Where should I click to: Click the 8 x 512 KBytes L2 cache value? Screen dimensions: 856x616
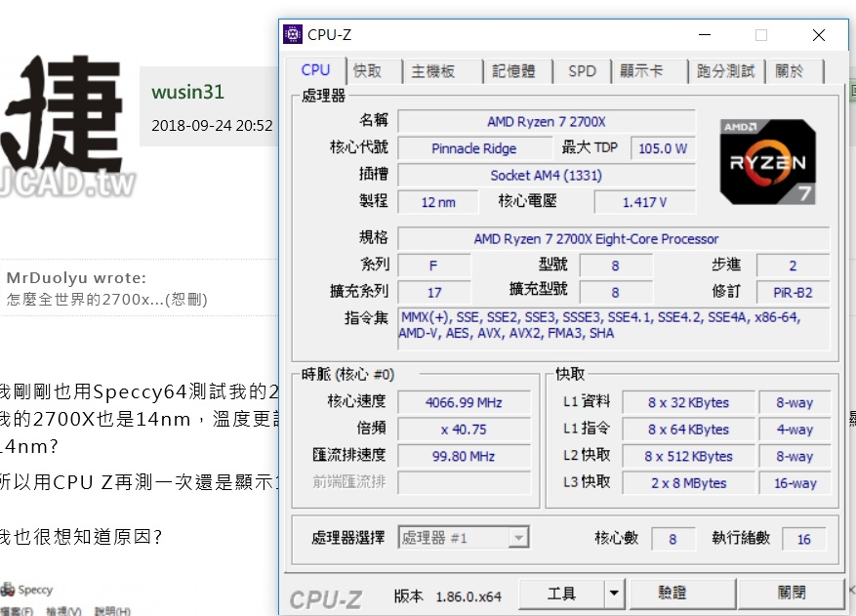click(688, 456)
